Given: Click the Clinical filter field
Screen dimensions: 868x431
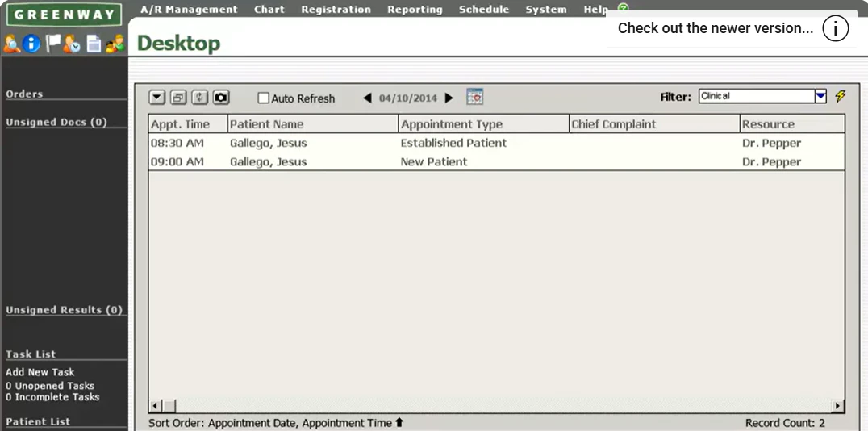Looking at the screenshot, I should coord(756,96).
